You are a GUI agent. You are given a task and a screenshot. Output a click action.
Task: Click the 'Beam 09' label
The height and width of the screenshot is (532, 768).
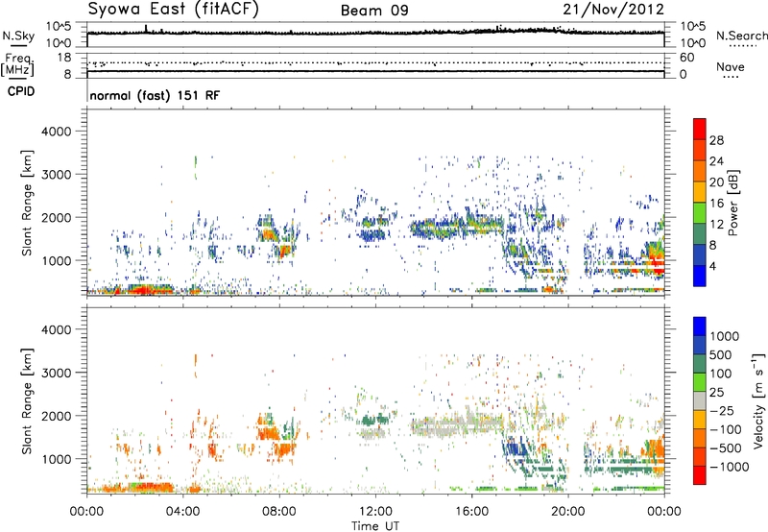pos(374,11)
